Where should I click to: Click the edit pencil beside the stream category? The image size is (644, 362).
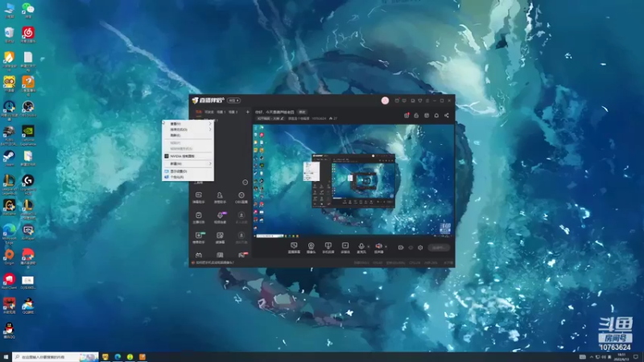click(283, 118)
